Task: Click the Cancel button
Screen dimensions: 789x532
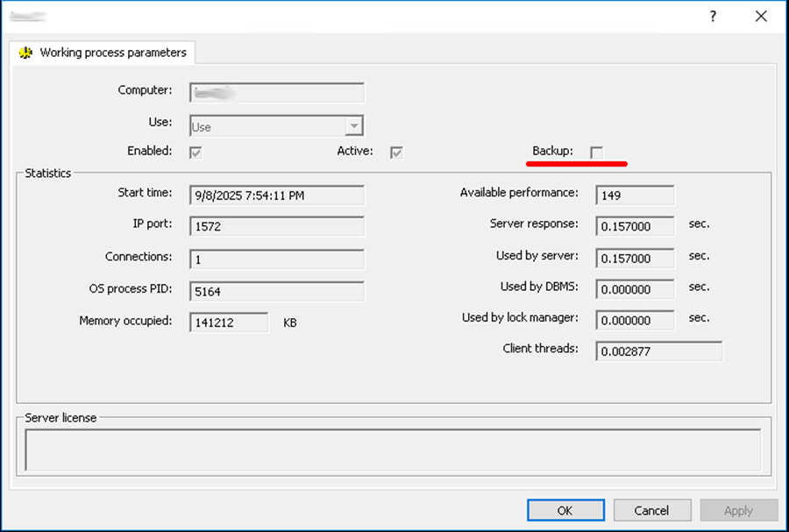Action: [x=651, y=510]
